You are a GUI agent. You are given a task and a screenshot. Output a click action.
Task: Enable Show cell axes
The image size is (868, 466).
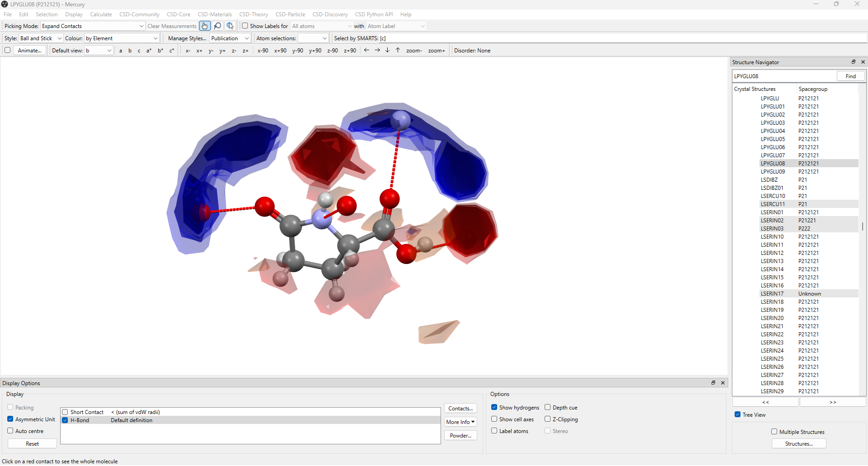pyautogui.click(x=494, y=419)
